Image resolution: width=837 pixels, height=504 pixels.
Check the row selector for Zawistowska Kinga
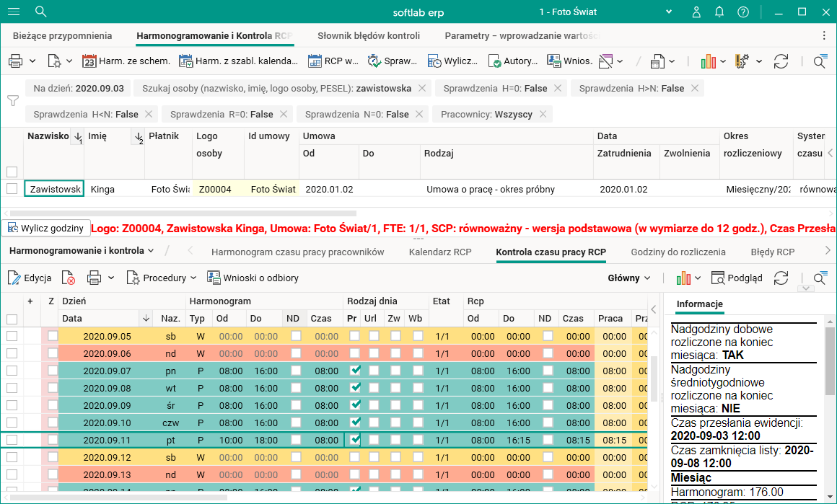pyautogui.click(x=12, y=189)
